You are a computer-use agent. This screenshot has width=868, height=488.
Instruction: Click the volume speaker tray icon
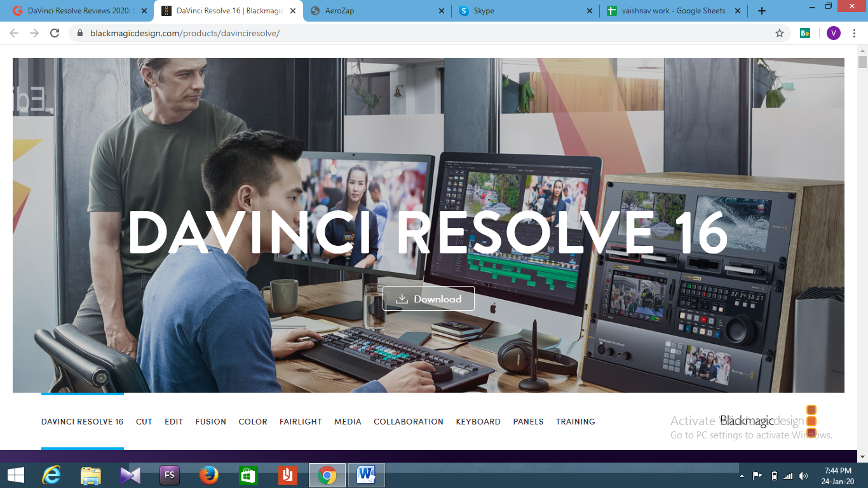tap(803, 476)
